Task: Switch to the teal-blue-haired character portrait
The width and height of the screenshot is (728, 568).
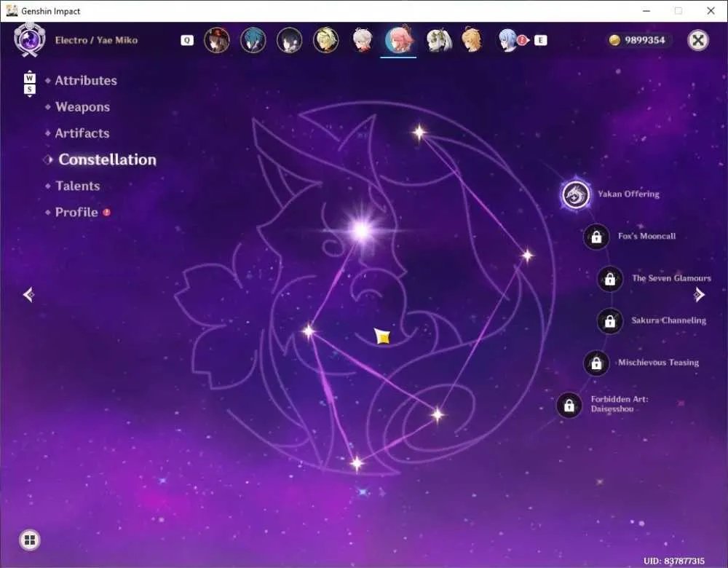Action: [x=253, y=40]
